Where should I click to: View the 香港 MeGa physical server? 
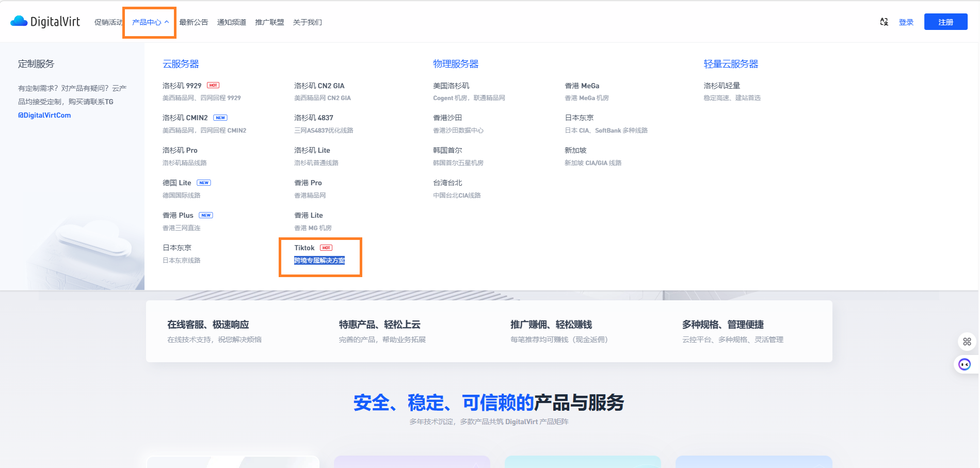pos(582,86)
